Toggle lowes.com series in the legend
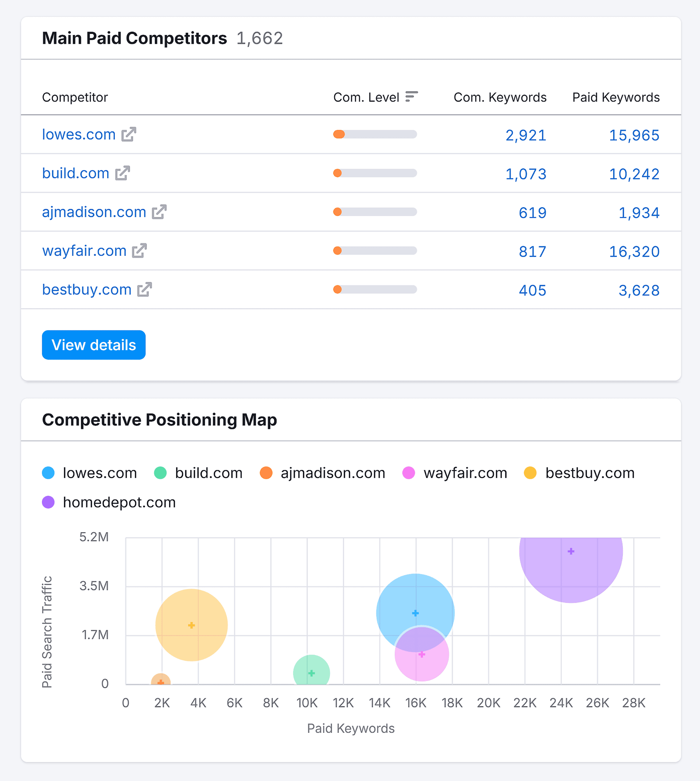700x781 pixels. tap(100, 473)
